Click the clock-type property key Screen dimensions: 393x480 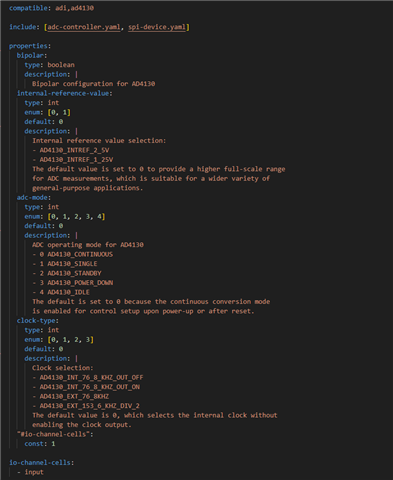(x=36, y=321)
